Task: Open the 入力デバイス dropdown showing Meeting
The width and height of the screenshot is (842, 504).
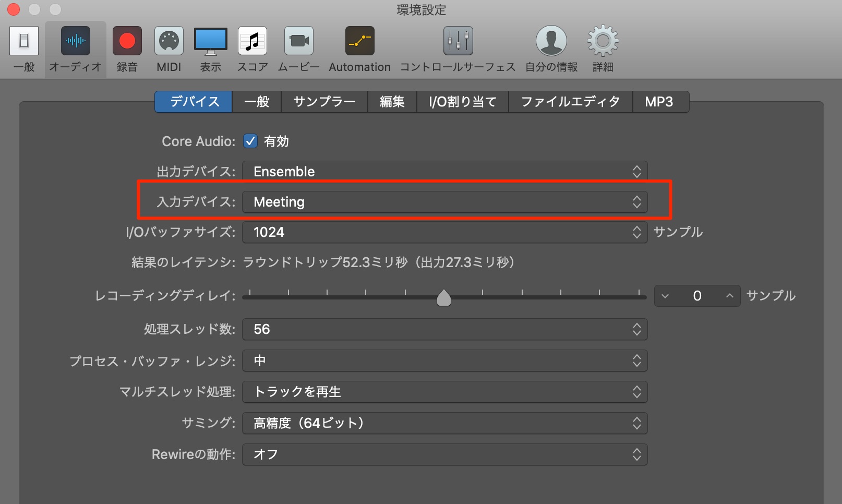Action: 445,202
